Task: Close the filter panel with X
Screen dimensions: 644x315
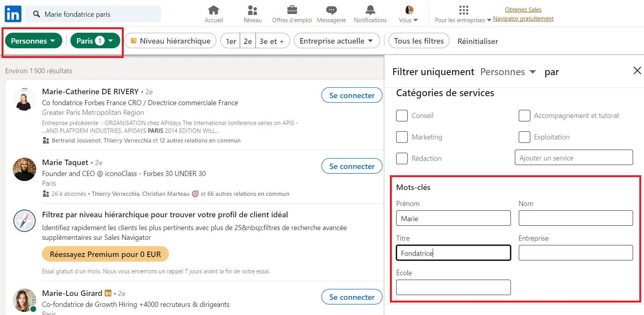Action: (637, 70)
